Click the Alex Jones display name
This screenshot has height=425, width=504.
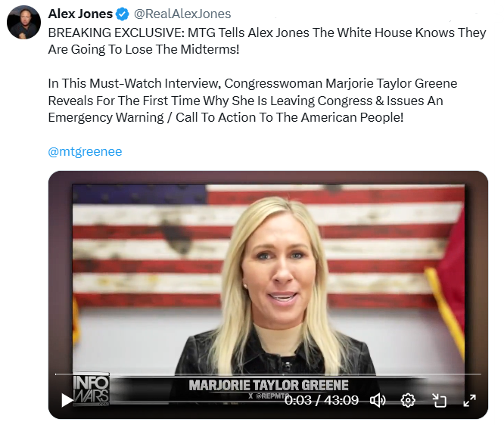coord(80,14)
